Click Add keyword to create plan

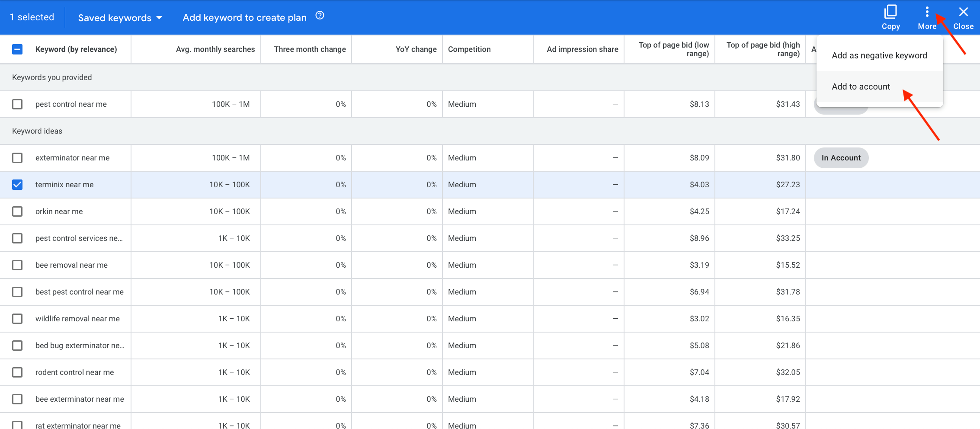[244, 17]
